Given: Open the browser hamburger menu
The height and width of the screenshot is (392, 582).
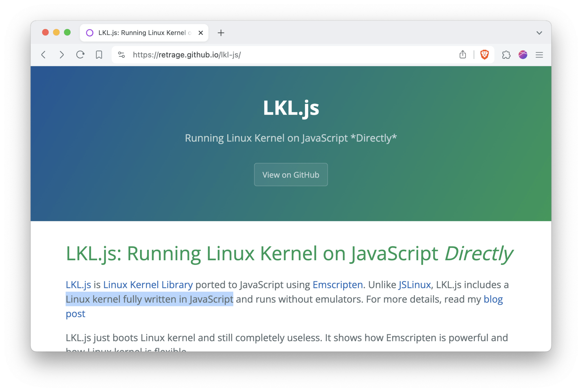Looking at the screenshot, I should (x=539, y=55).
